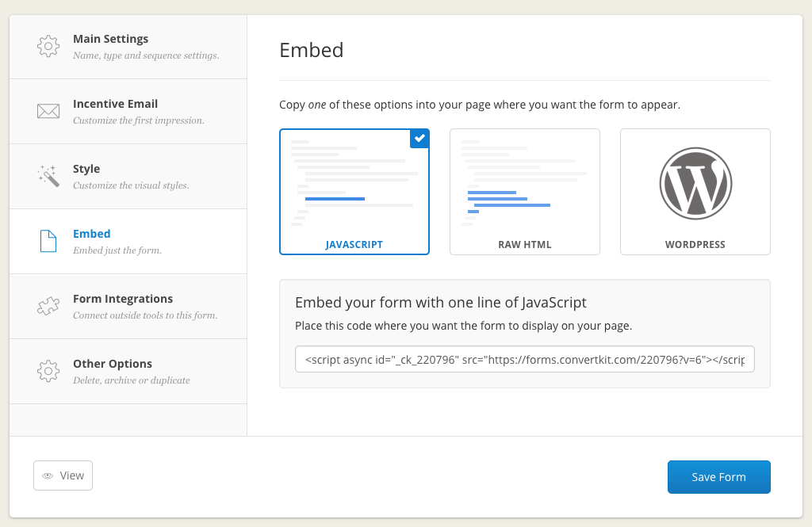Click the Main Settings gear icon
The image size is (812, 527).
[x=48, y=46]
